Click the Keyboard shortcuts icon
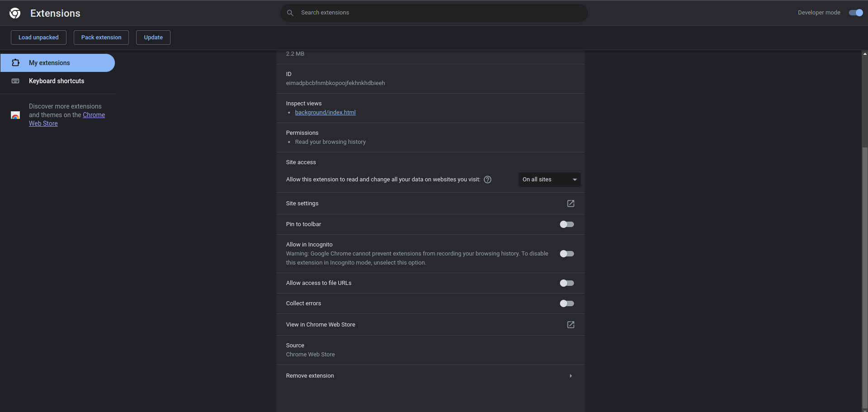This screenshot has width=868, height=412. 16,81
